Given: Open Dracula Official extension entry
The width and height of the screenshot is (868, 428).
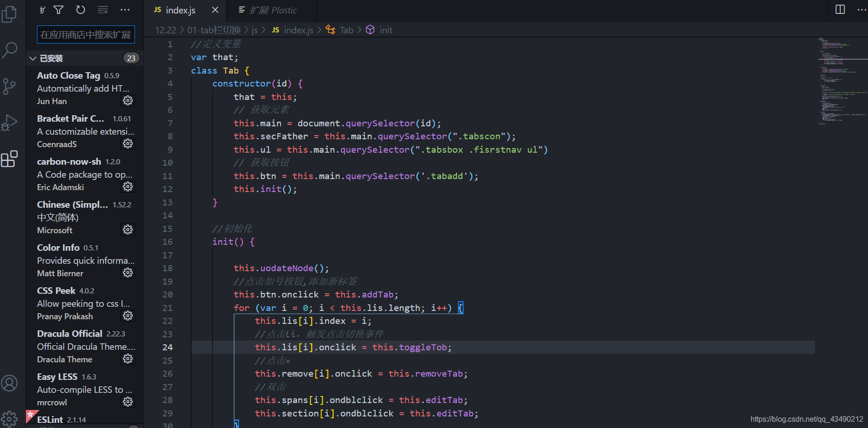Looking at the screenshot, I should 85,346.
